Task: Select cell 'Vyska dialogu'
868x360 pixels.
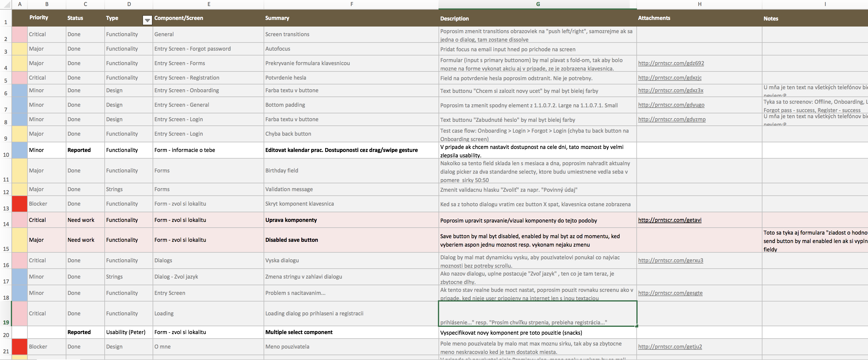Action: pos(351,261)
